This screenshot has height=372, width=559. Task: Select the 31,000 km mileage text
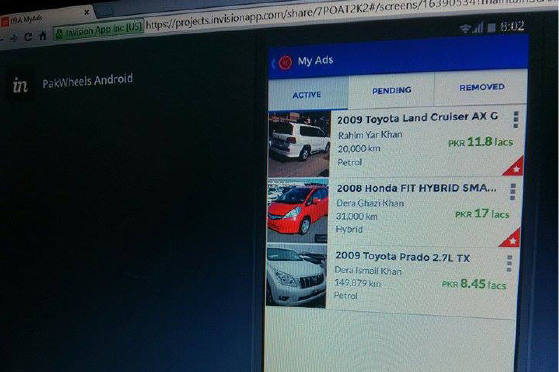357,216
